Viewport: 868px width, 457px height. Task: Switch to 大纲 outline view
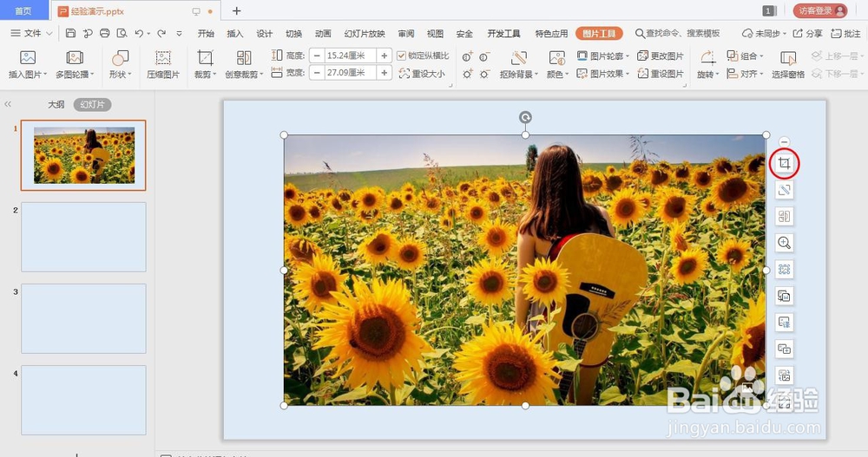tap(56, 104)
